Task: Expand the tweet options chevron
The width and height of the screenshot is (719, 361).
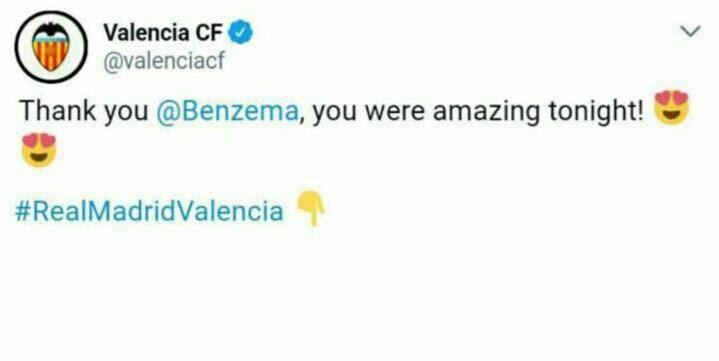Action: [690, 31]
